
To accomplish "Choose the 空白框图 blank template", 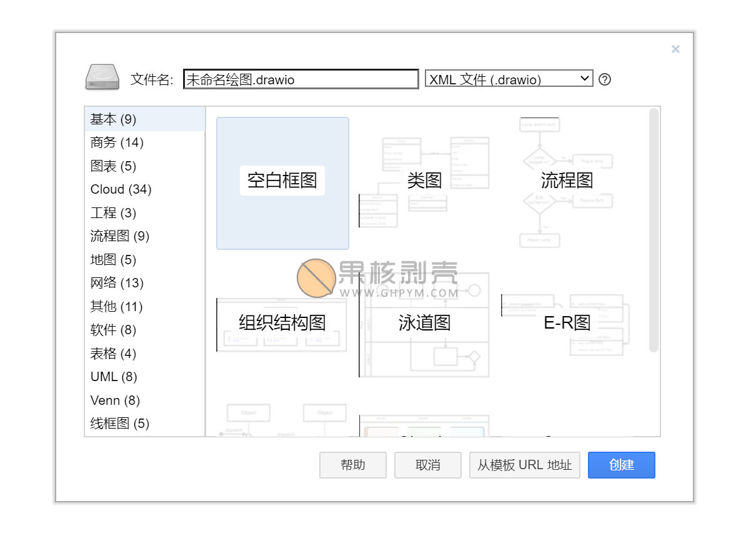I will click(x=282, y=183).
